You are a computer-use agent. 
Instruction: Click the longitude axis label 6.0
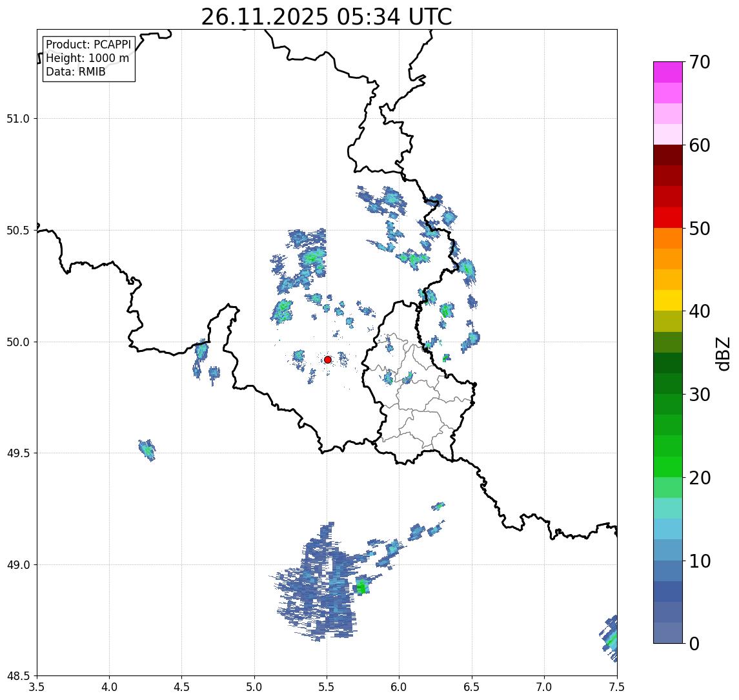click(400, 687)
